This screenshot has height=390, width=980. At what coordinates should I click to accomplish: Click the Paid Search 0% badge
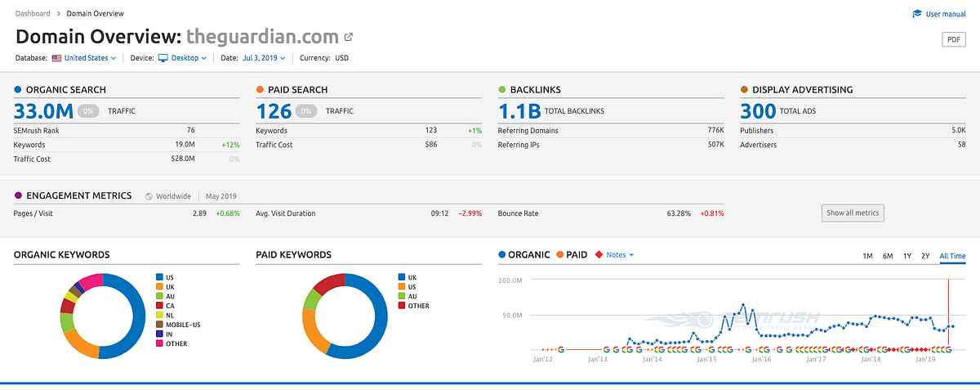(x=307, y=110)
